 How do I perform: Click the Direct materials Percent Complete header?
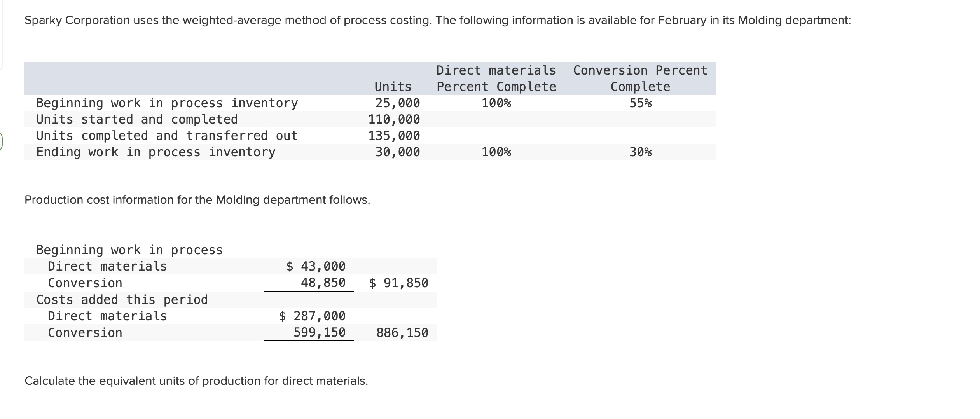(496, 79)
